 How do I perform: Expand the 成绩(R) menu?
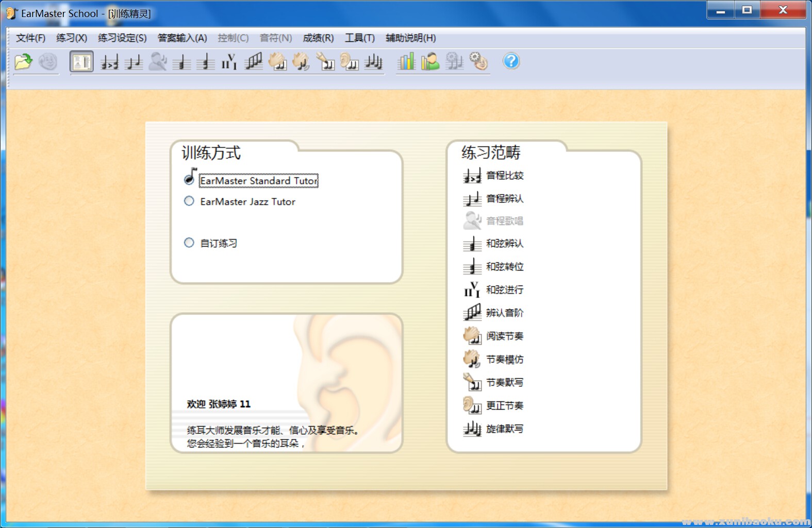(318, 38)
